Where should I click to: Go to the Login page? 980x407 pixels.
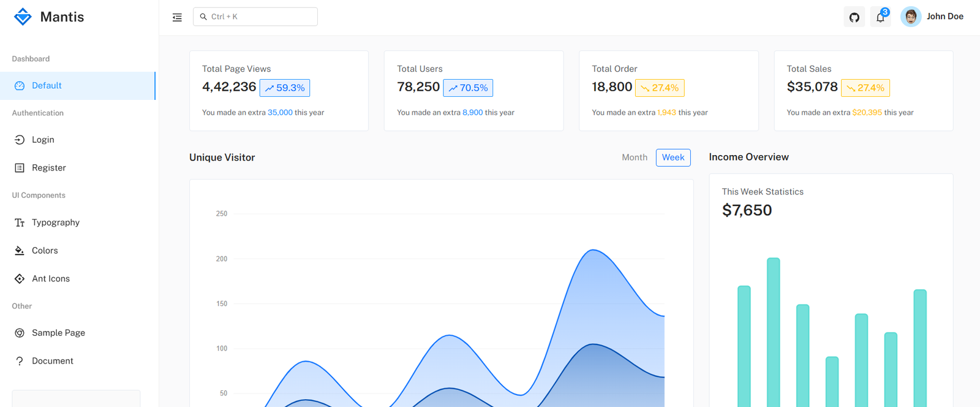click(78, 140)
